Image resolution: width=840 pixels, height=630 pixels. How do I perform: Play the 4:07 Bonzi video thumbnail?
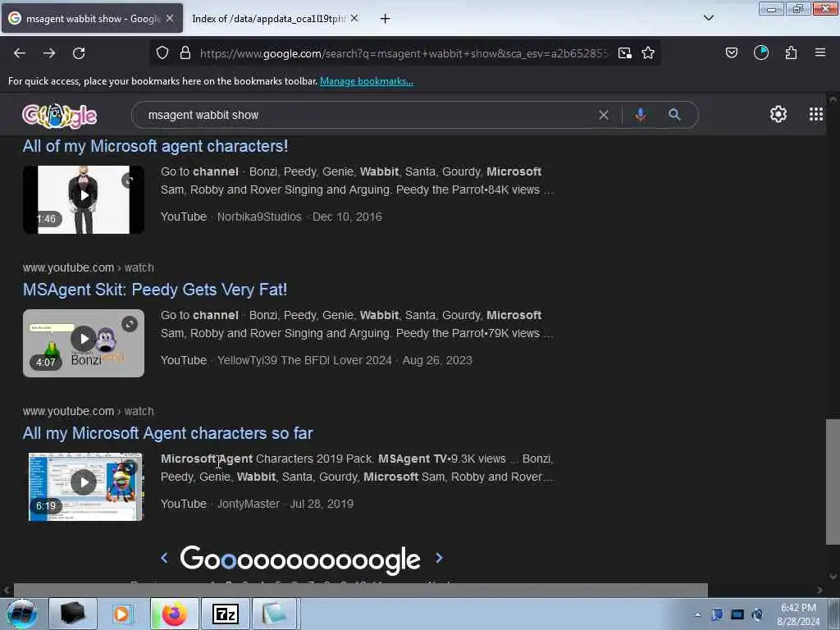point(84,343)
